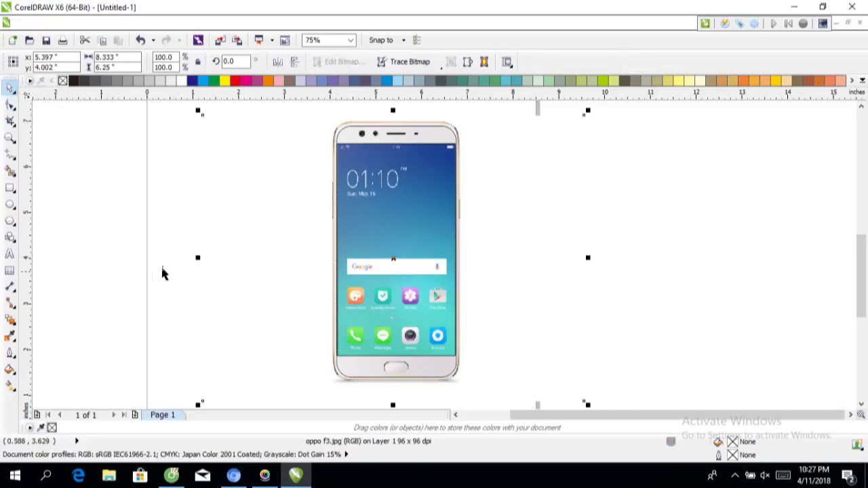Click the object width input field

[x=117, y=57]
